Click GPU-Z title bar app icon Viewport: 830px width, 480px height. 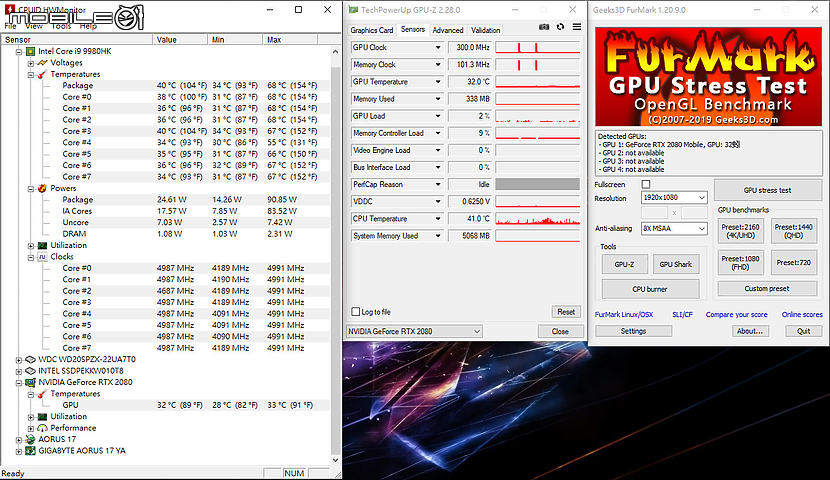(353, 10)
